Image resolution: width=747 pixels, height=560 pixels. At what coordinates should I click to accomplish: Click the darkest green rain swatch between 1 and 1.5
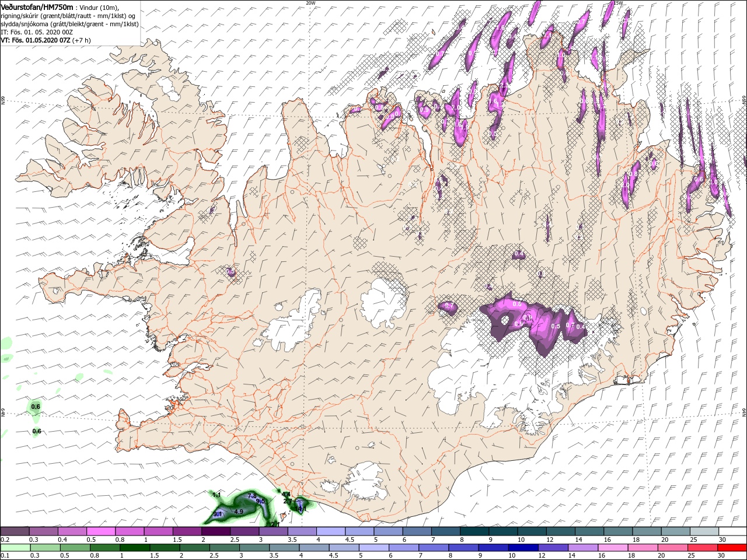tap(135, 548)
